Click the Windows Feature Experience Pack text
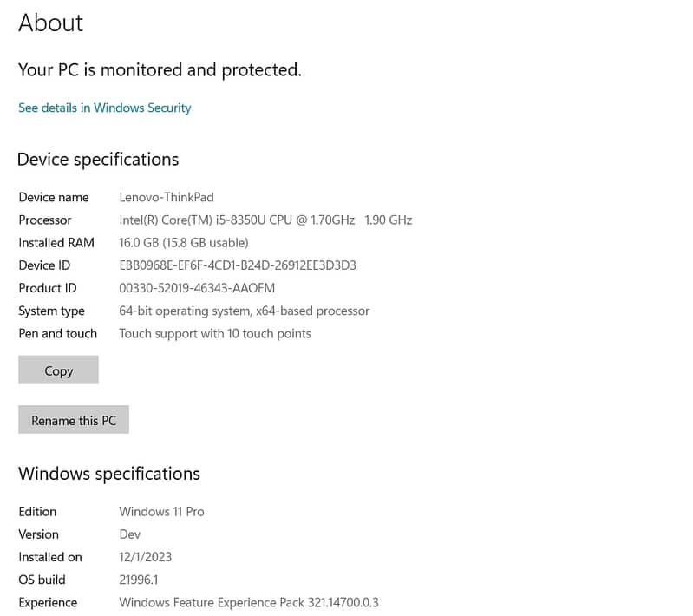Image resolution: width=693 pixels, height=616 pixels. pyautogui.click(x=248, y=602)
